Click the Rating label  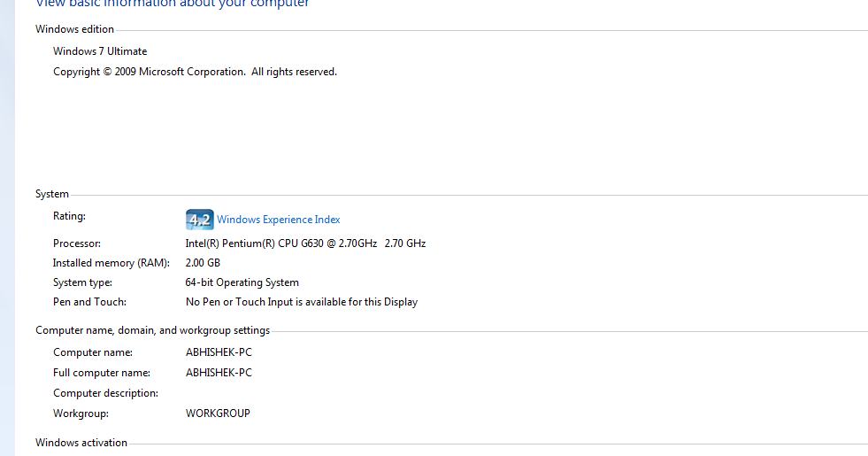pos(69,216)
